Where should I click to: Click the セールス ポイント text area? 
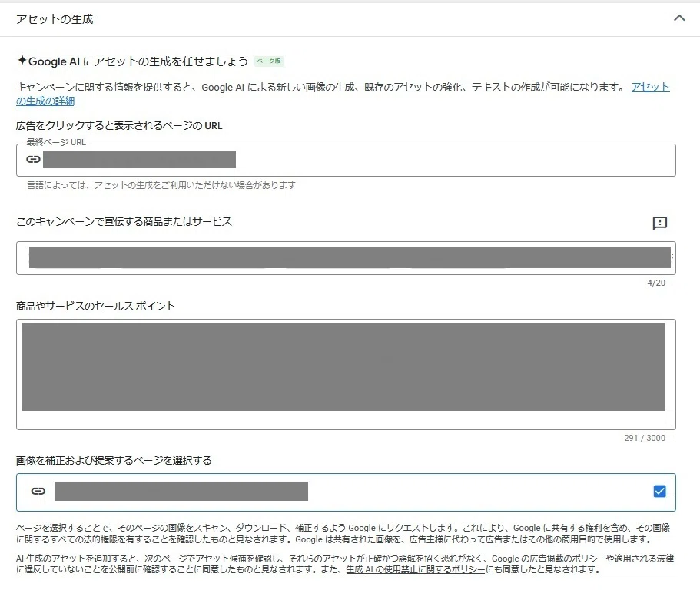(346, 374)
